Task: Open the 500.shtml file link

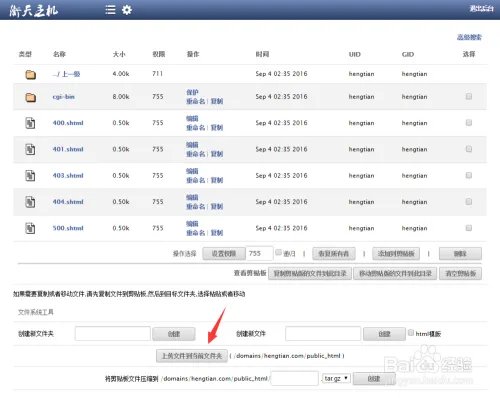Action: pos(68,228)
